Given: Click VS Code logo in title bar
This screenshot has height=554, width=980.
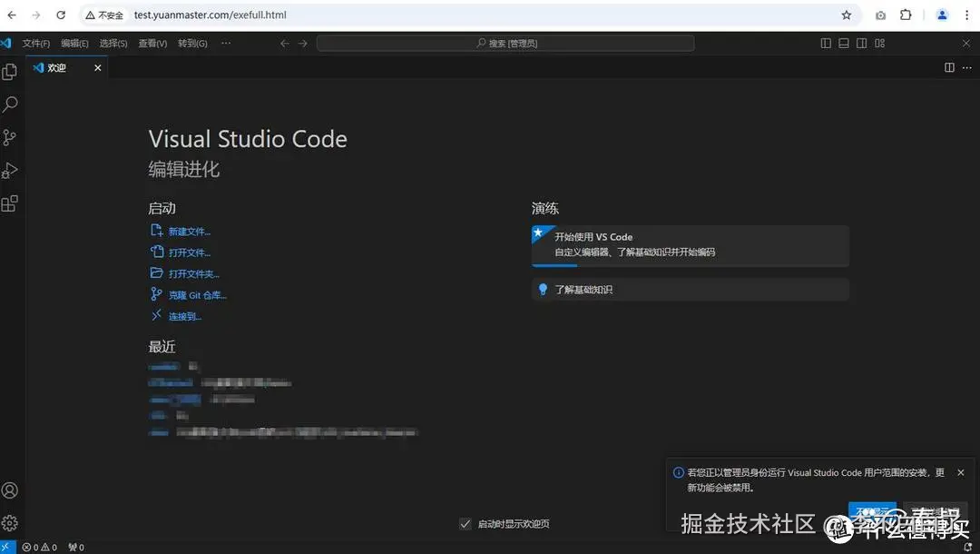Looking at the screenshot, I should click(x=6, y=44).
